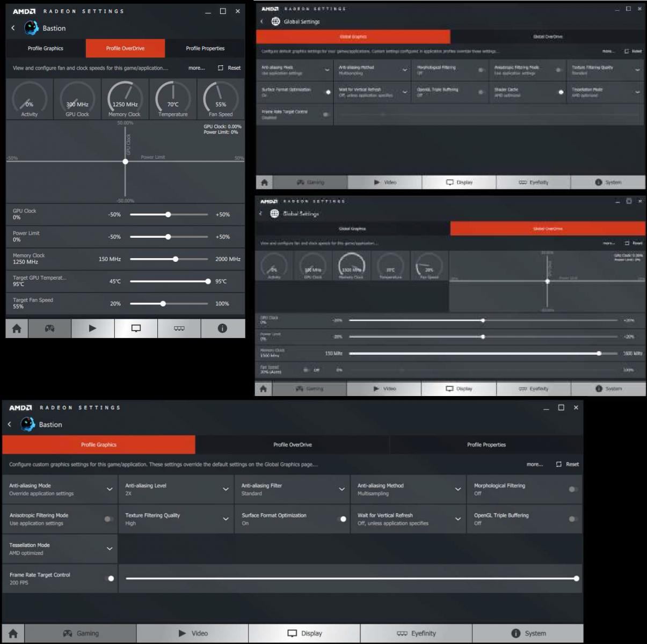Image resolution: width=647 pixels, height=644 pixels.
Task: Expand the Anti-aliasing Level 2X dropdown
Action: point(226,489)
